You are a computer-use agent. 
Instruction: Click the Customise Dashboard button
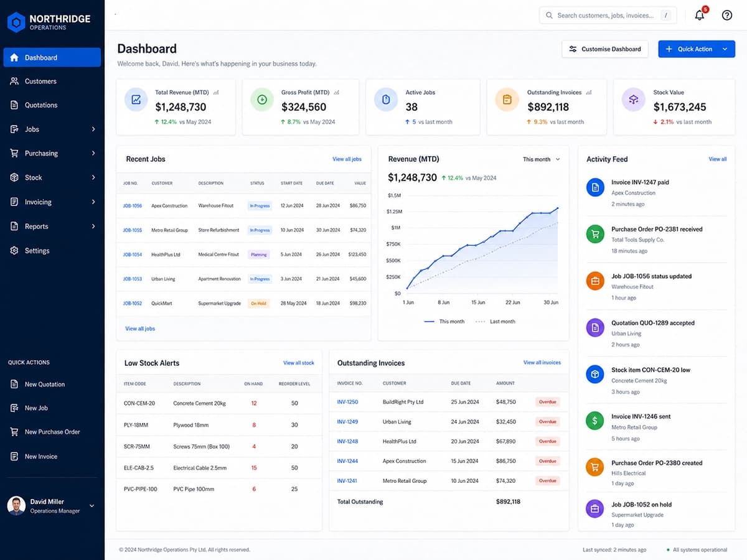(x=605, y=49)
